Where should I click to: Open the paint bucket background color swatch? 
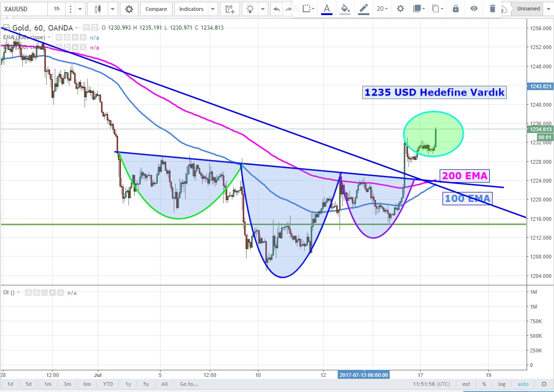coord(345,8)
